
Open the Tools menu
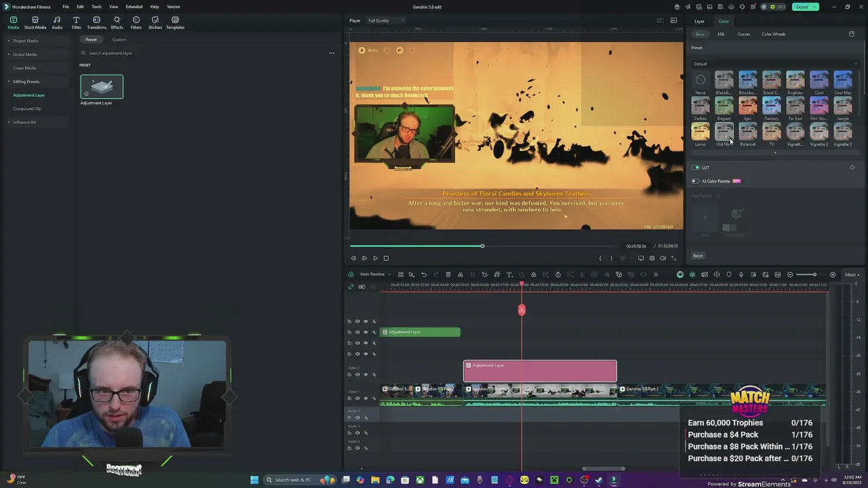tap(96, 7)
